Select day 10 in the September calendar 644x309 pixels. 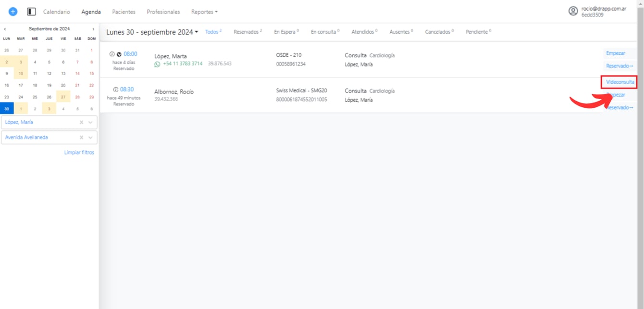pos(21,74)
